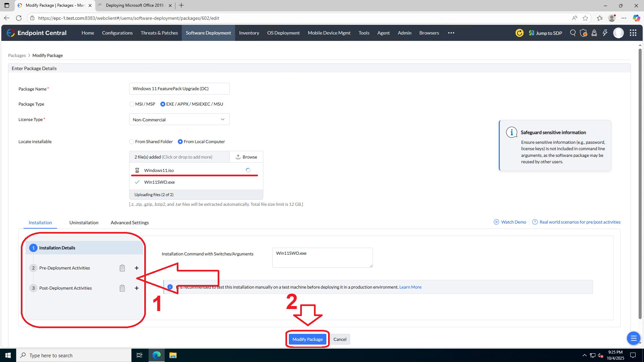644x362 pixels.
Task: Open the Inventory menu
Action: (249, 33)
